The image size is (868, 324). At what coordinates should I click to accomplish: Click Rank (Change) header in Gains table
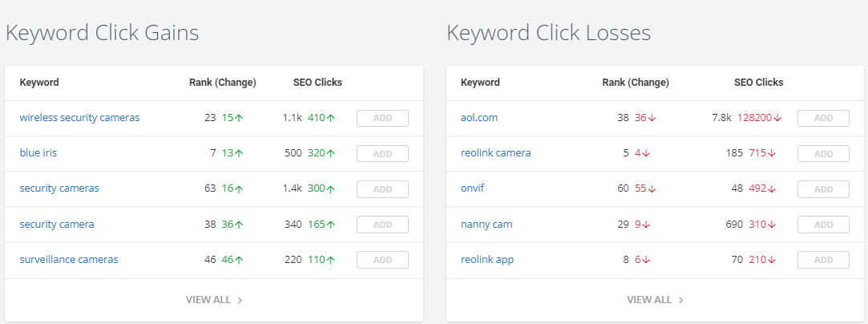(223, 82)
